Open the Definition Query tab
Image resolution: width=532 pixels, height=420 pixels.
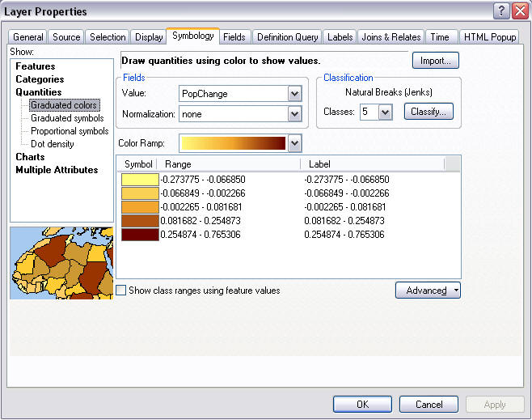(x=287, y=37)
